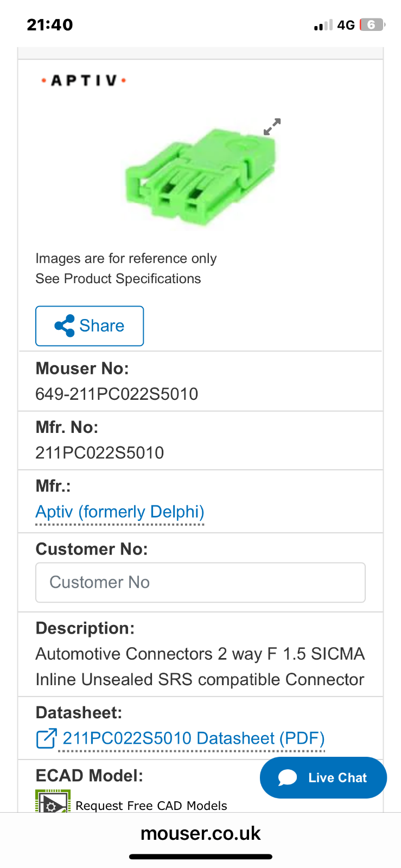Click the ECAD model chip icon
401x868 pixels.
point(53,802)
